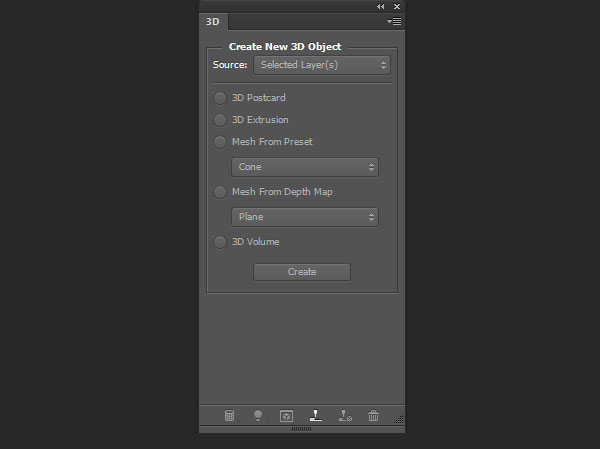
Task: Click the Add New Light bulb icon
Action: click(x=257, y=416)
